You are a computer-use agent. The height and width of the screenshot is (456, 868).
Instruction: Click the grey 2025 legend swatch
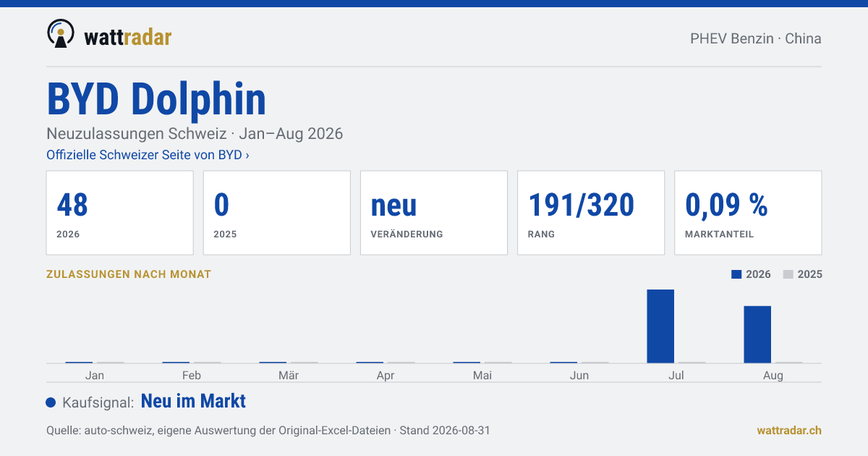(x=788, y=274)
